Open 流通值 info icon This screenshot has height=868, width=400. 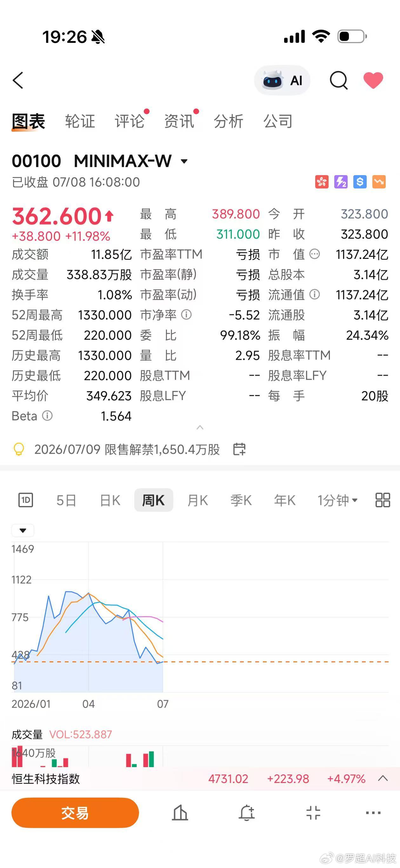(314, 294)
